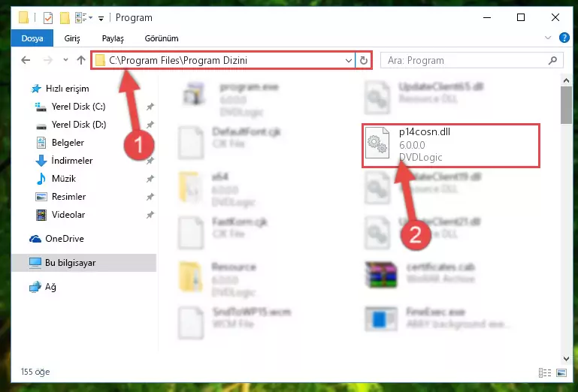Viewport: 578px width, 392px height.
Task: Click the New folder icon in title bar
Action: (65, 18)
